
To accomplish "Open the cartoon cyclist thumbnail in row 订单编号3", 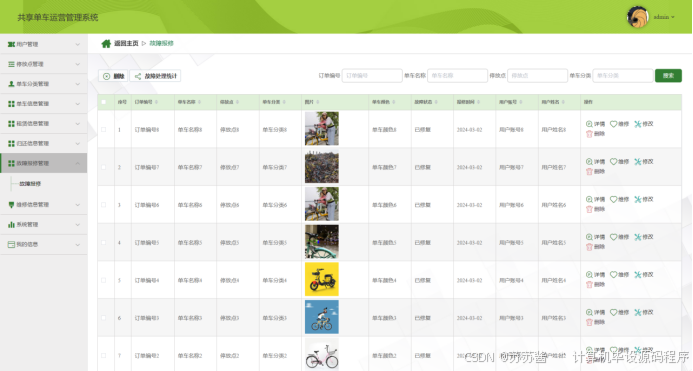I will (x=322, y=317).
